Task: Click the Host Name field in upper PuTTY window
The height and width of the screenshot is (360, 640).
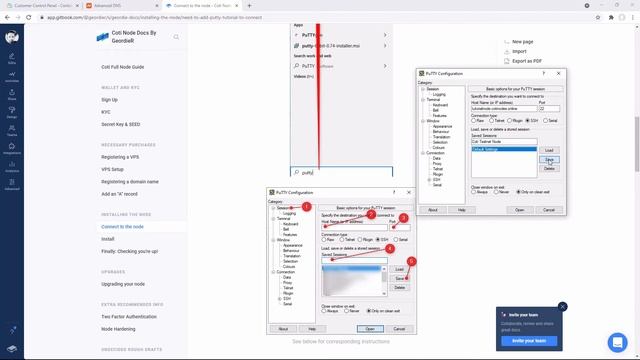Action: [x=504, y=109]
